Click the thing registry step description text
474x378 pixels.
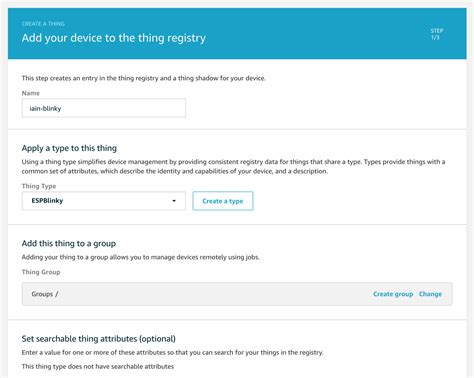pyautogui.click(x=144, y=78)
